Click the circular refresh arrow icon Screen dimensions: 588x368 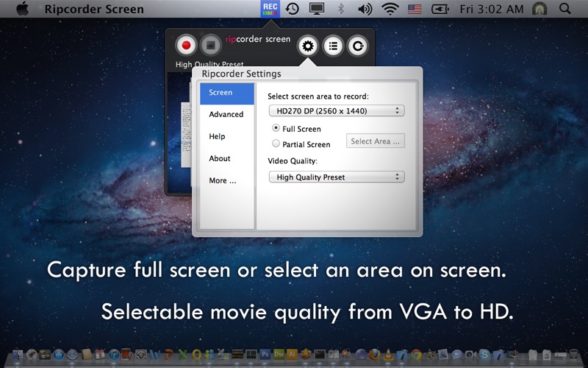tap(358, 46)
